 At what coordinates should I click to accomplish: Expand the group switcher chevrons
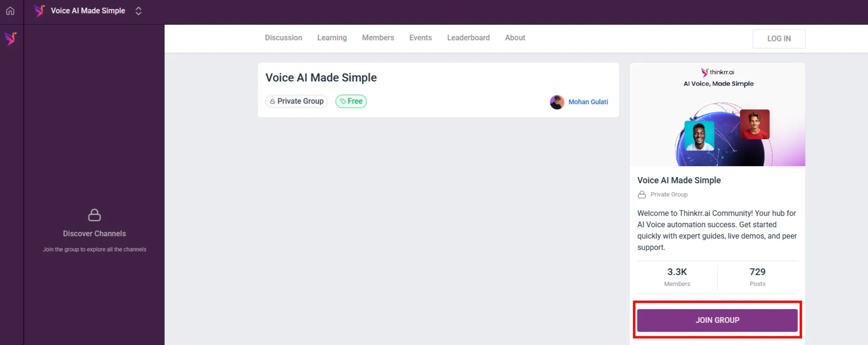pos(138,11)
